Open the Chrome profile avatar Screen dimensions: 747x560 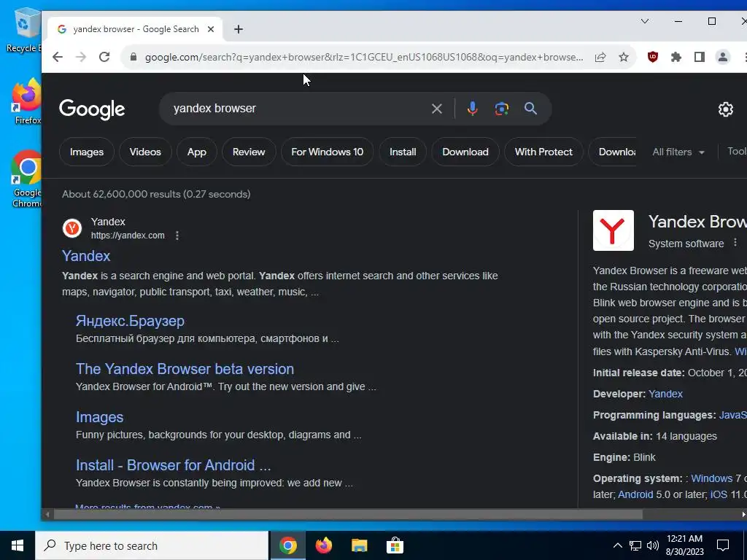(723, 57)
